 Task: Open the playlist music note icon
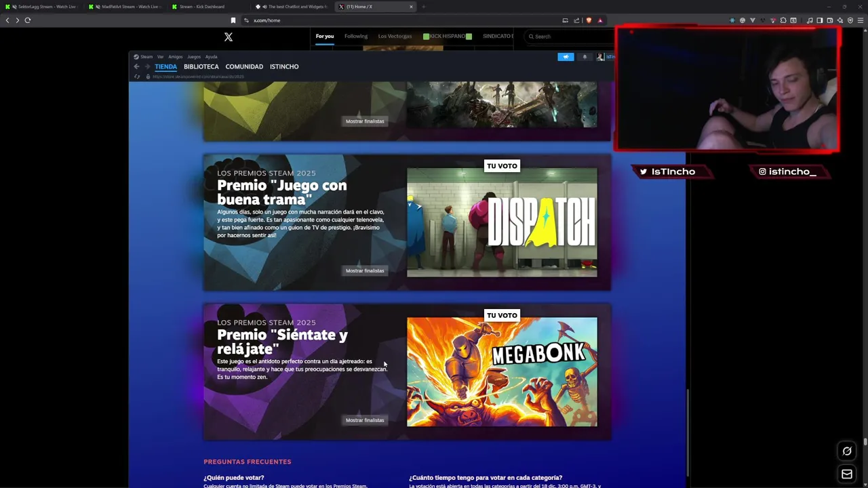(810, 20)
